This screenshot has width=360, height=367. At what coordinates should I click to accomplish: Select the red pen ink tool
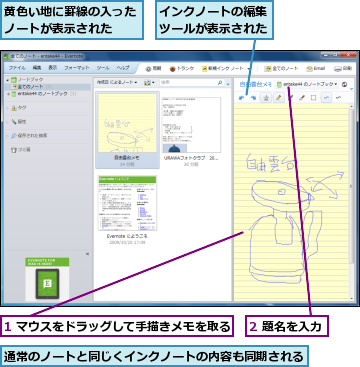[x=302, y=98]
